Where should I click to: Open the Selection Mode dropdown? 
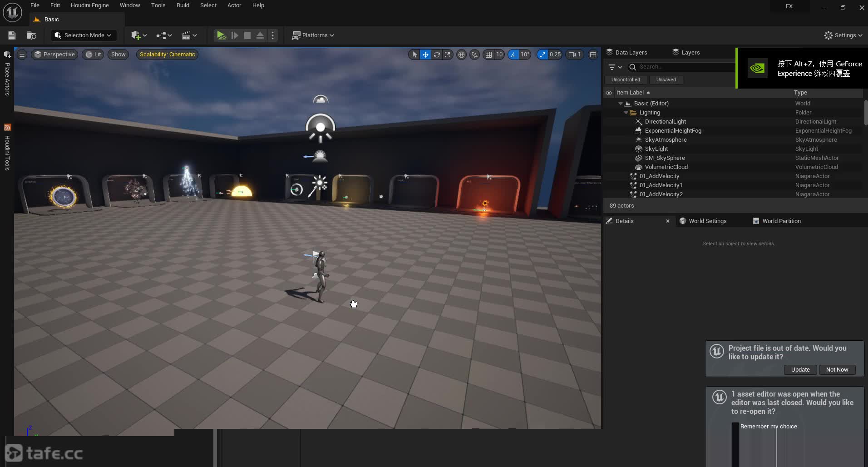83,35
